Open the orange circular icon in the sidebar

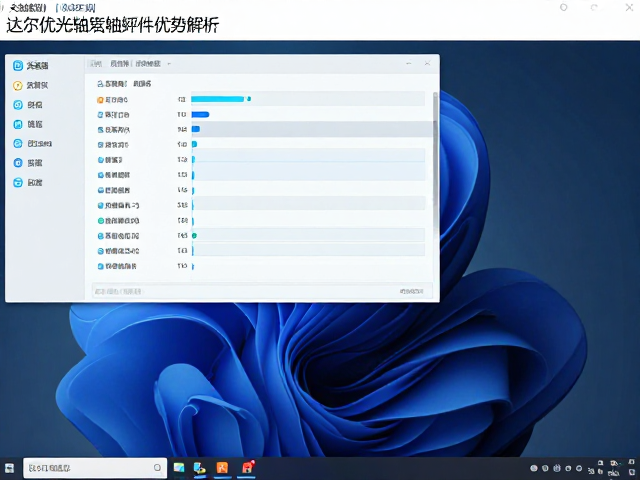pos(18,85)
